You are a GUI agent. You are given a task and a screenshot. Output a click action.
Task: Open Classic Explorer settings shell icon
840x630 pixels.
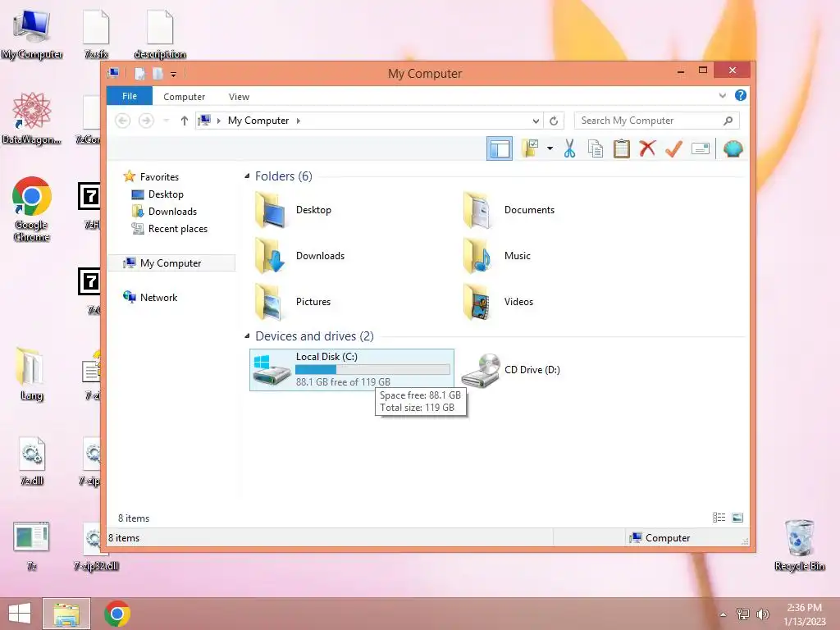(x=733, y=148)
